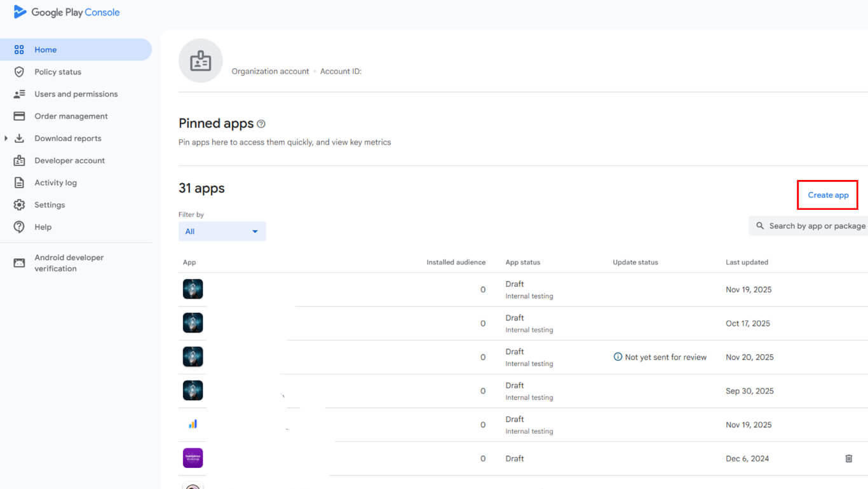
Task: Click the organization account avatar
Action: pos(201,61)
